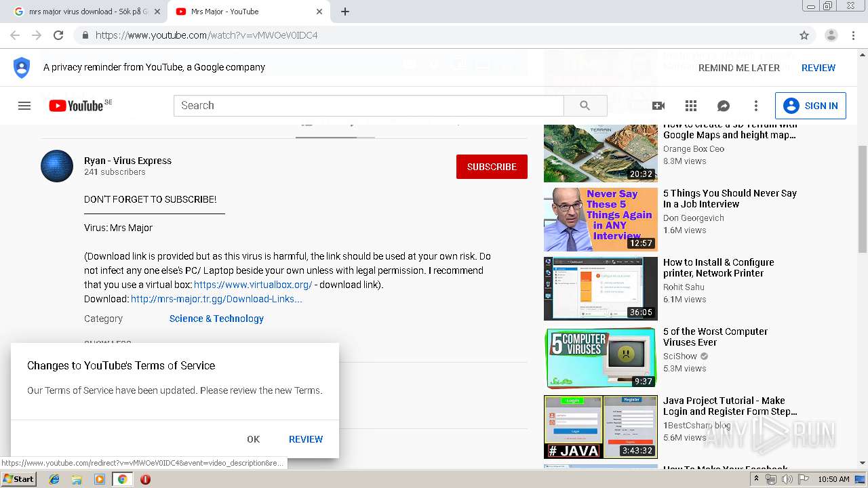
Task: Click the browser forward arrow
Action: coord(37,35)
